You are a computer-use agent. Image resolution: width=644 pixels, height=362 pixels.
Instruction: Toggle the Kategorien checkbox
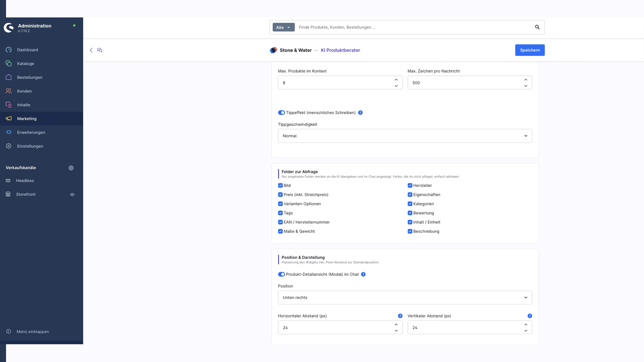point(410,204)
